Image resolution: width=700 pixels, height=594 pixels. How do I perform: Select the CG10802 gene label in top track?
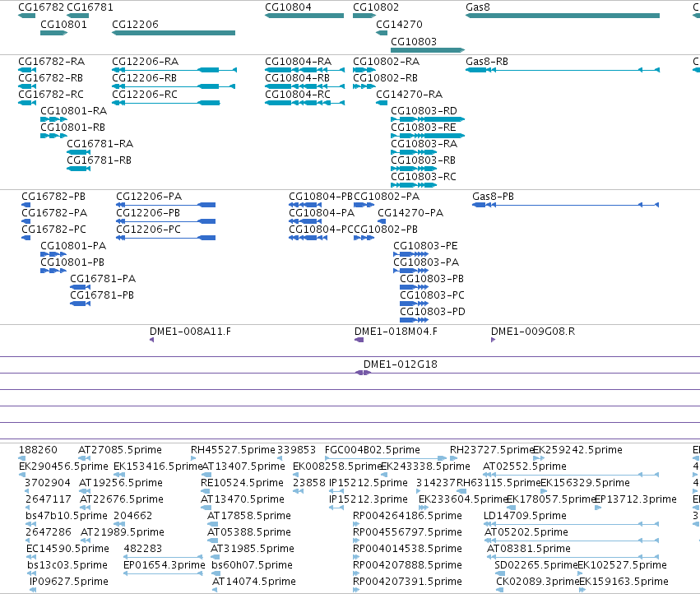click(376, 7)
